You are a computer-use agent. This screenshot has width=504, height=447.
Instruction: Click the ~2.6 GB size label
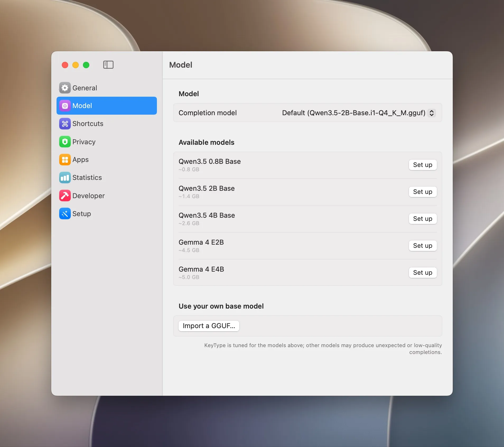(x=189, y=223)
